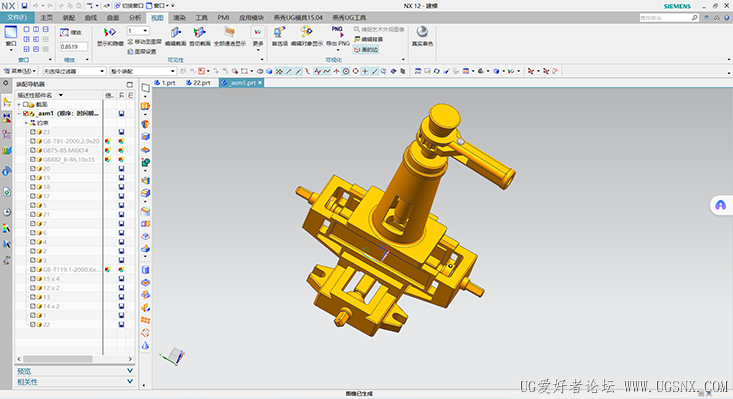Toggle visibility checkbox of component 23
Viewport: 733px width, 399px height.
click(x=33, y=132)
